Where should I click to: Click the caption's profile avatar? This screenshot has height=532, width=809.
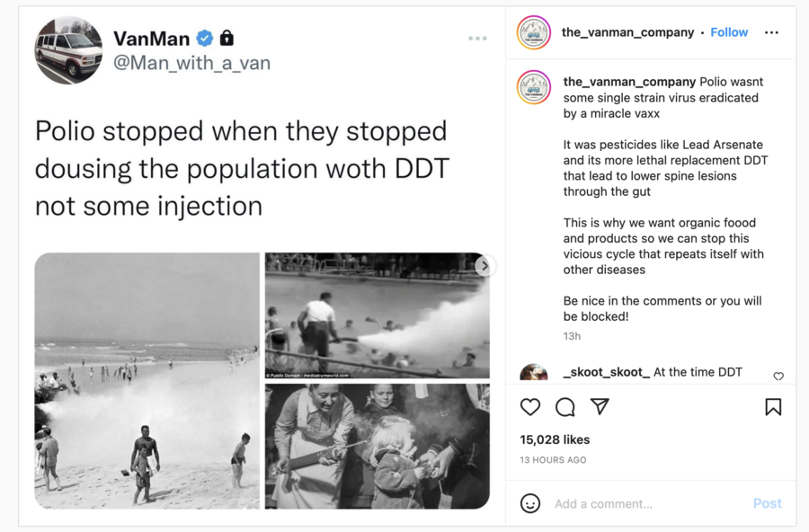pos(534,87)
